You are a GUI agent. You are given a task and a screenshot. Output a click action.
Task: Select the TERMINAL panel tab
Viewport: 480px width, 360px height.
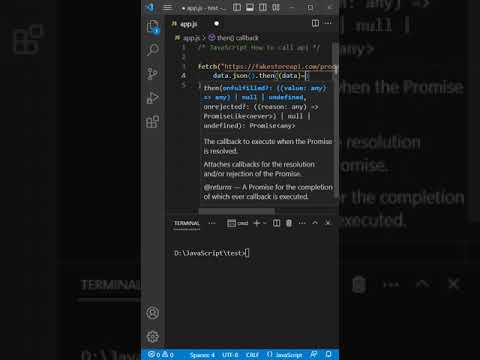point(187,223)
